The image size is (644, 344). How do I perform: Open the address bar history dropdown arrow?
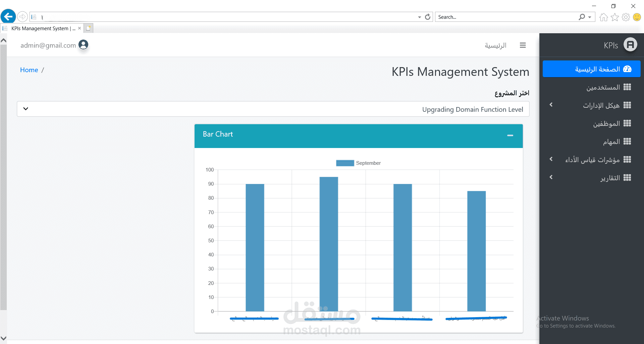tap(419, 17)
